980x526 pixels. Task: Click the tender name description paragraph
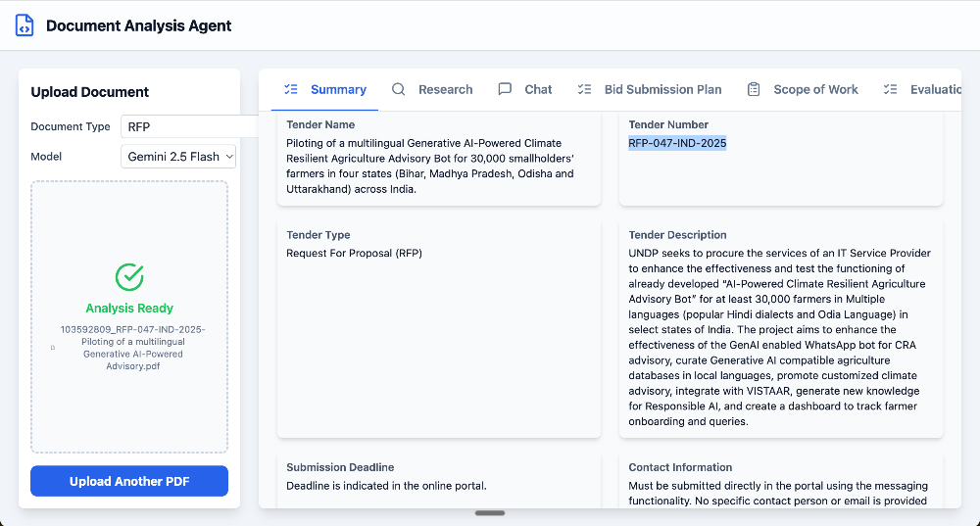pos(430,167)
